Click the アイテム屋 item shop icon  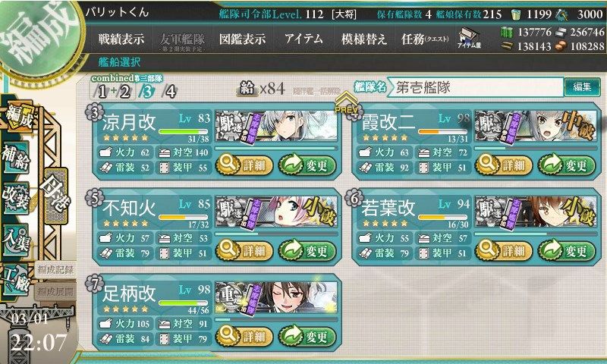[x=468, y=39]
